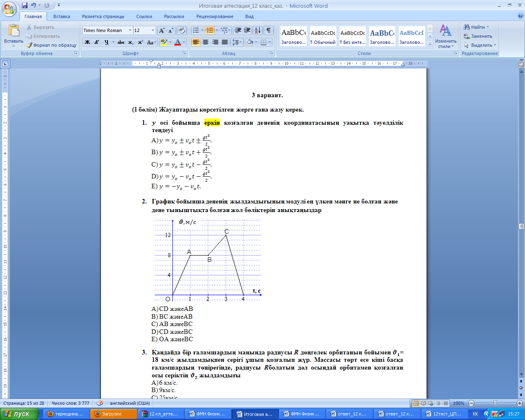Switch to Ссылки tab

[144, 16]
